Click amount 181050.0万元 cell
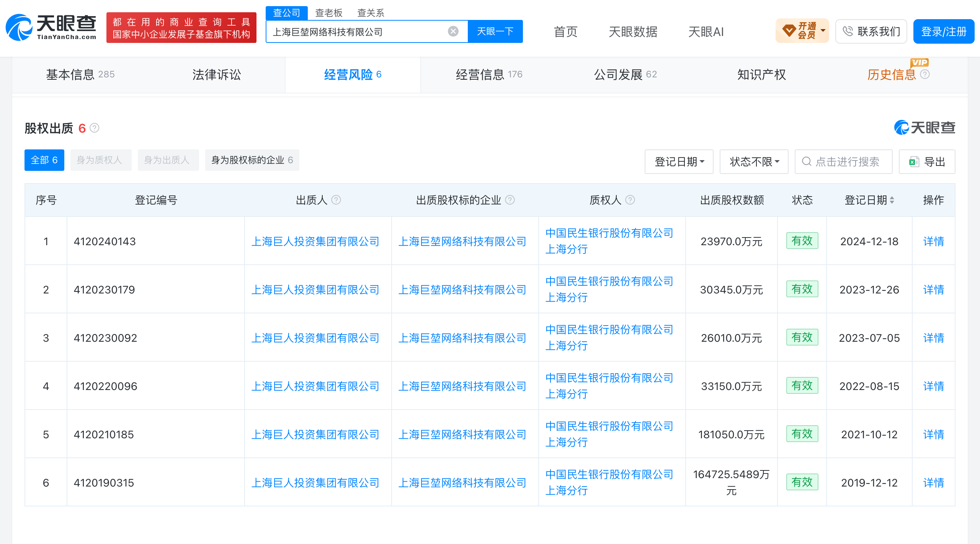 [731, 434]
